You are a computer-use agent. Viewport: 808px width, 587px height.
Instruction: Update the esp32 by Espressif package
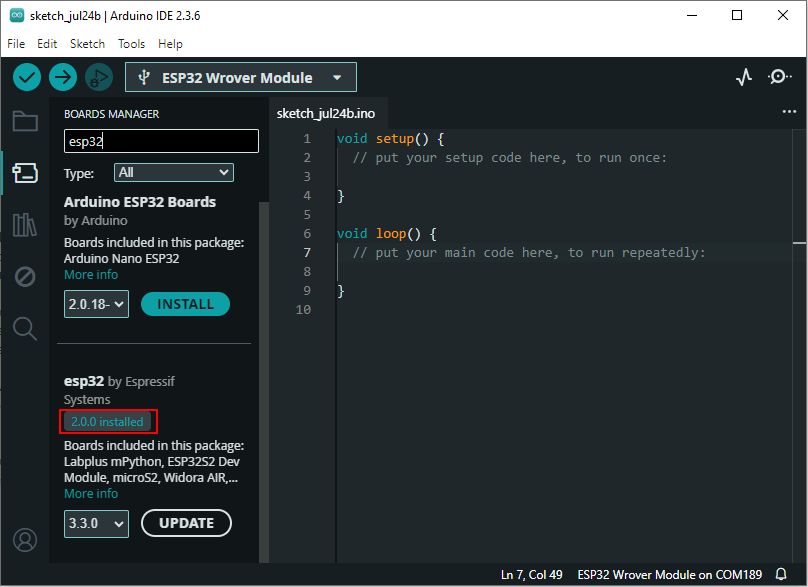click(x=186, y=523)
